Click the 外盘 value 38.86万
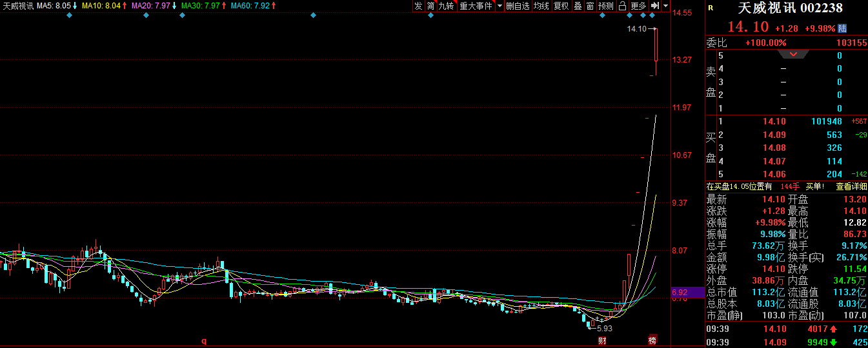This screenshot has width=868, height=348. [x=769, y=280]
